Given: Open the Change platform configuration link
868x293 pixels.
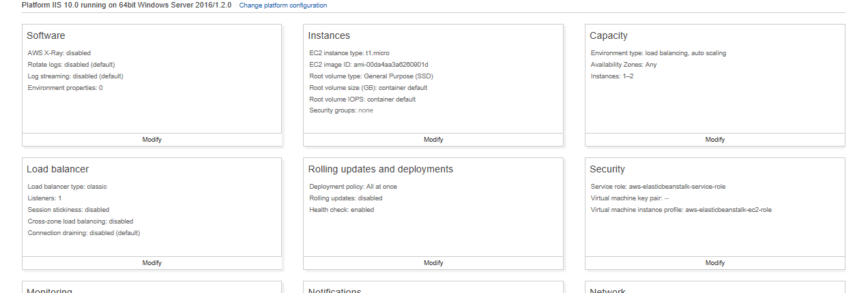Looking at the screenshot, I should [283, 5].
